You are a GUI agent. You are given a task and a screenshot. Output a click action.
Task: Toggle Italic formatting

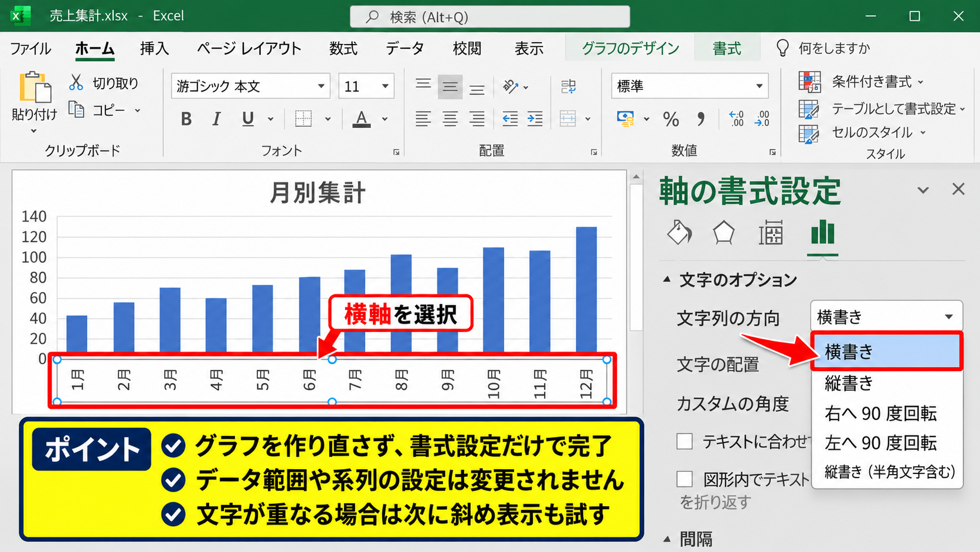(x=216, y=119)
